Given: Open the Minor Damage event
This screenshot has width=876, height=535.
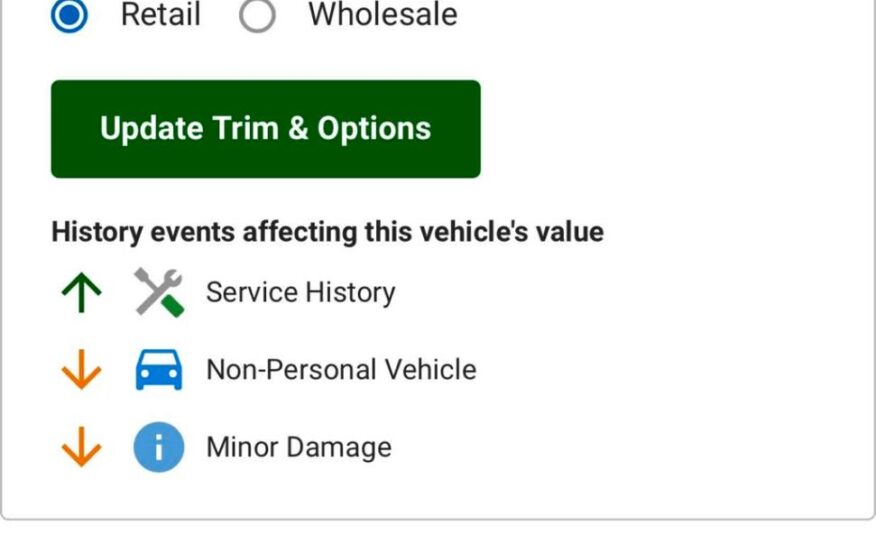Looking at the screenshot, I should click(298, 448).
